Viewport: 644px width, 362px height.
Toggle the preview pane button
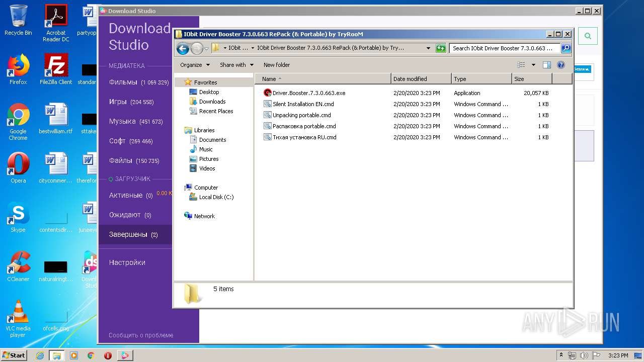[x=547, y=65]
